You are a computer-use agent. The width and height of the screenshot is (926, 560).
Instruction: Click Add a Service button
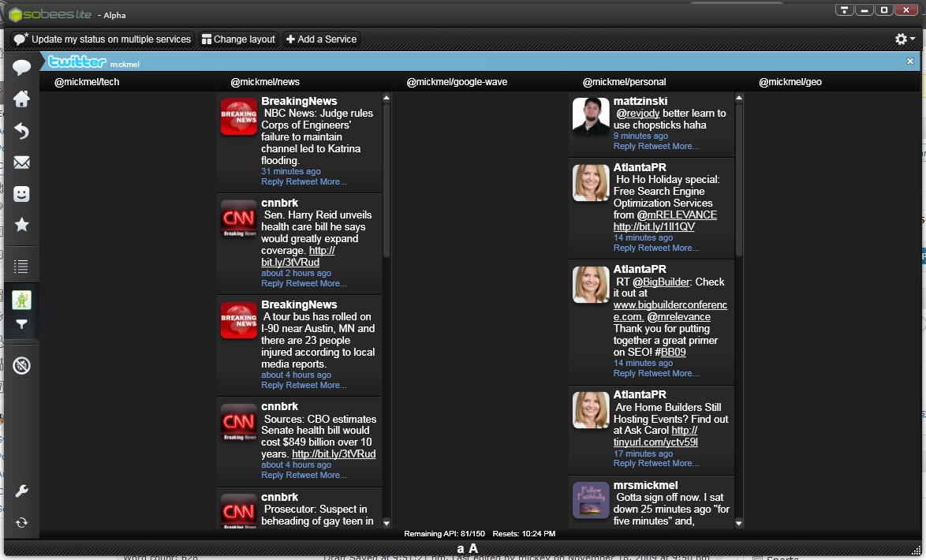click(x=321, y=39)
